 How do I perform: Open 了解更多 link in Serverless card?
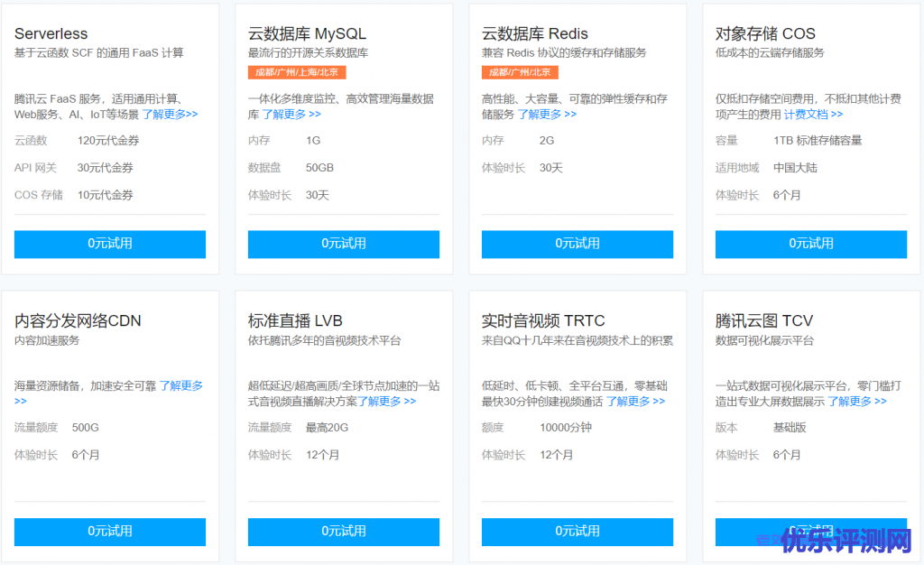[x=170, y=114]
